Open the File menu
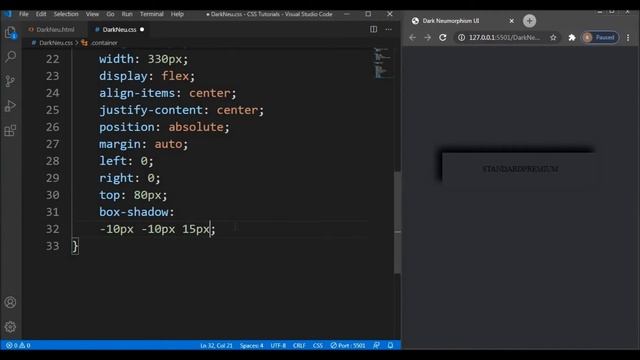The width and height of the screenshot is (640, 360). 24,14
